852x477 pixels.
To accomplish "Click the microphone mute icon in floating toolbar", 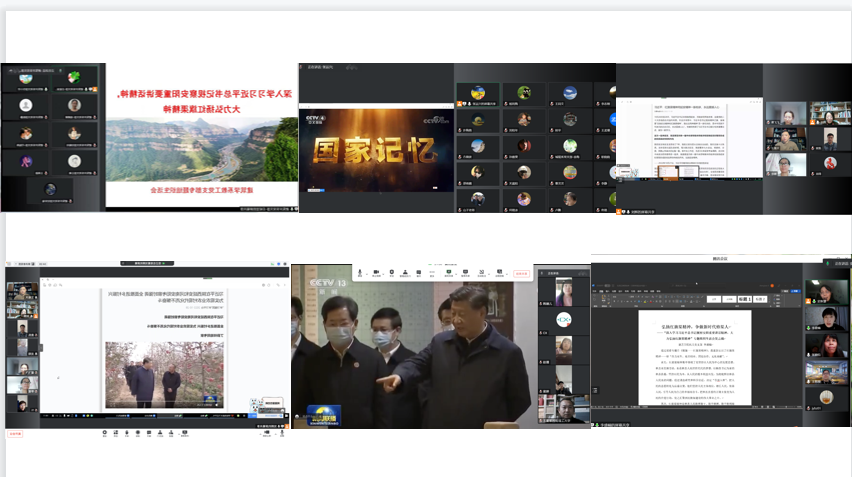I will pyautogui.click(x=360, y=272).
